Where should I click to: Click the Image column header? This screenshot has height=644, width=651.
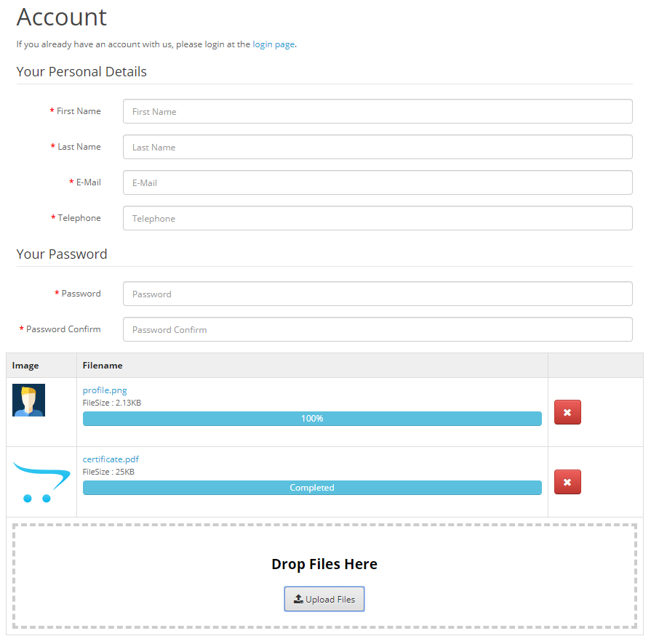point(25,366)
